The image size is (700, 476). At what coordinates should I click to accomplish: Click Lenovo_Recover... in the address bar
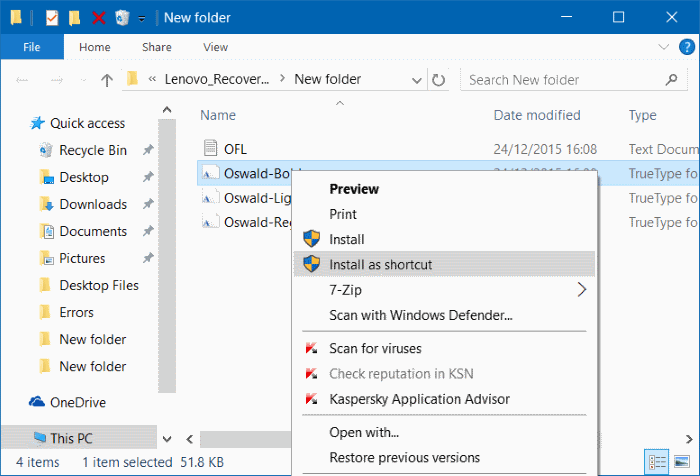(217, 79)
